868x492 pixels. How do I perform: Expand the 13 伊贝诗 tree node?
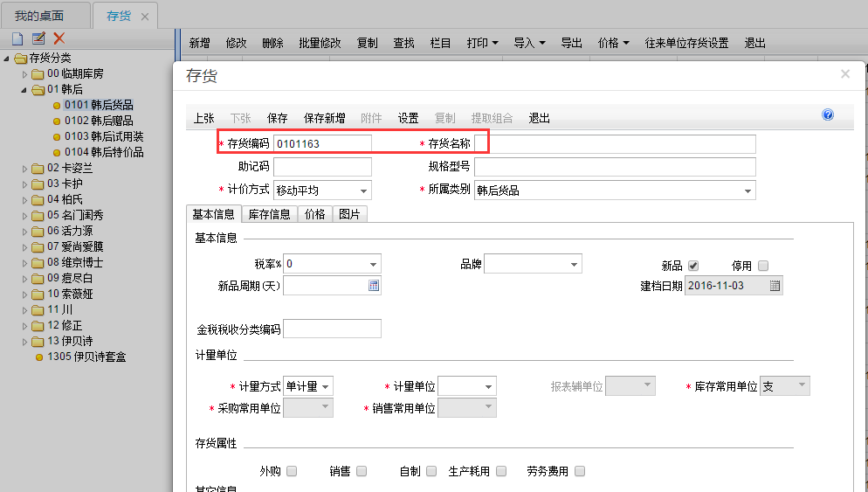(x=24, y=342)
